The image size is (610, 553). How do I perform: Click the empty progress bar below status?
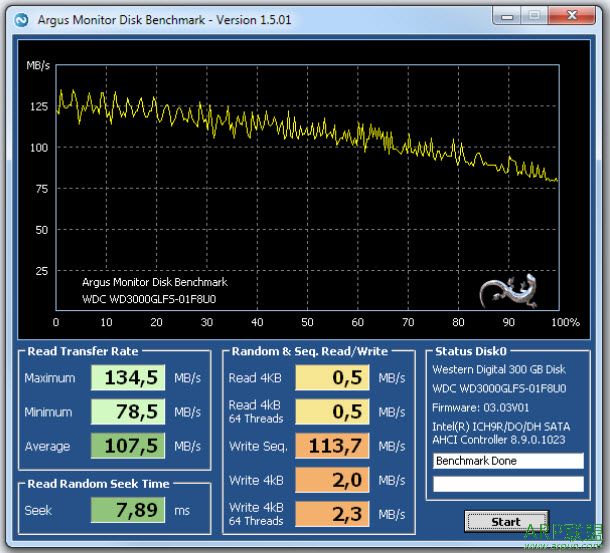point(507,484)
